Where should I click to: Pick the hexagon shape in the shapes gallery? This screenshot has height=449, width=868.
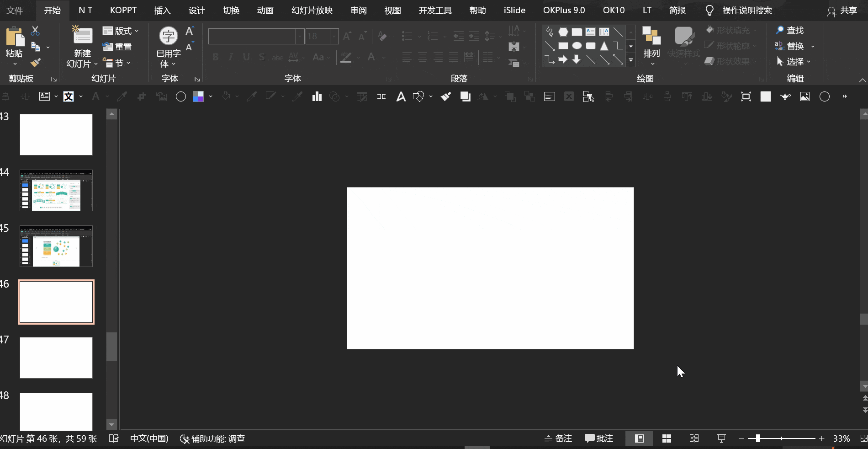563,32
